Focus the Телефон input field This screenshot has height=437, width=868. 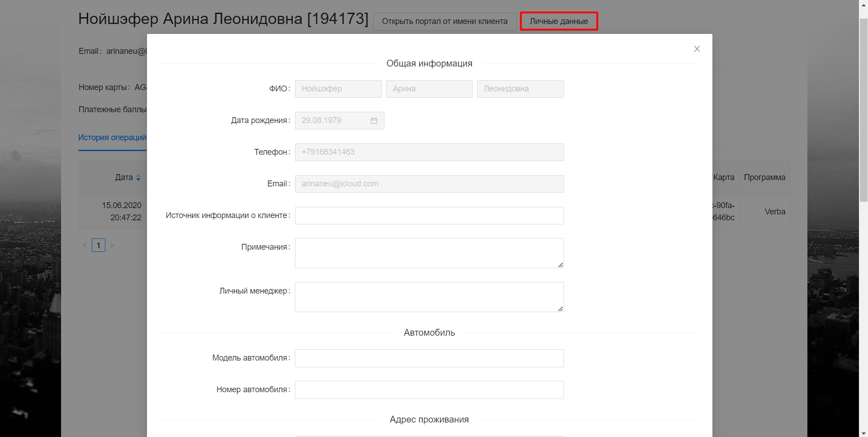coord(429,152)
